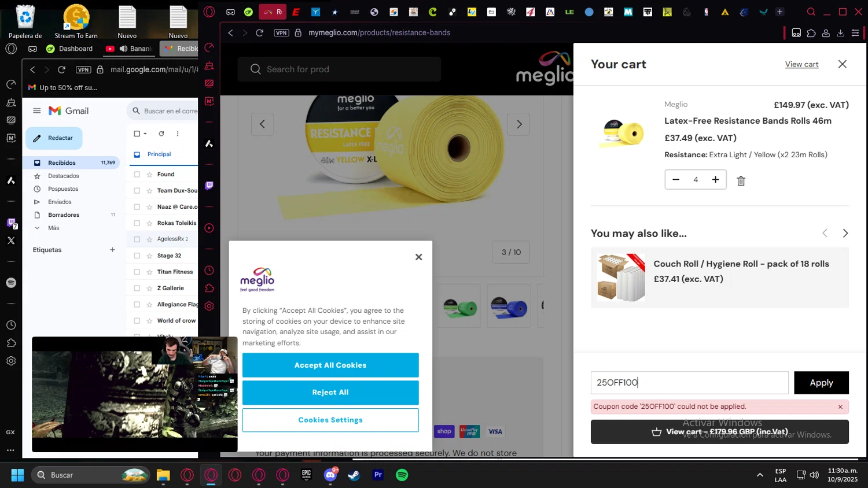Check the box for Titan Fitness email

[x=137, y=272]
